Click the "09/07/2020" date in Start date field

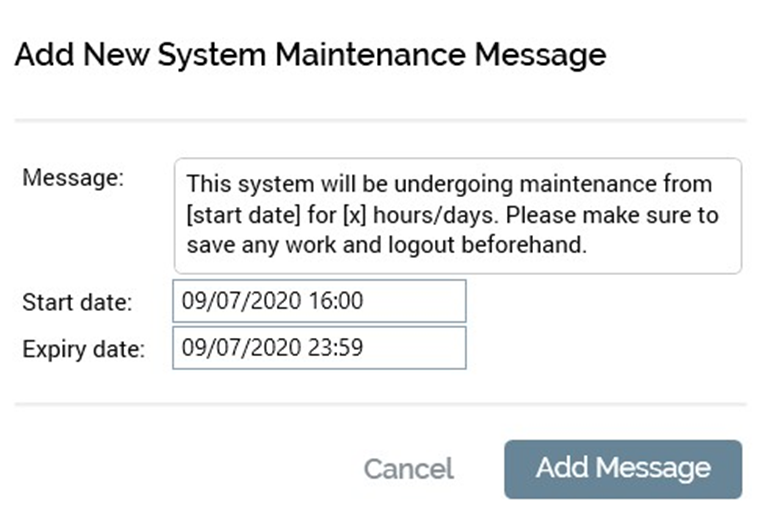coord(228,301)
